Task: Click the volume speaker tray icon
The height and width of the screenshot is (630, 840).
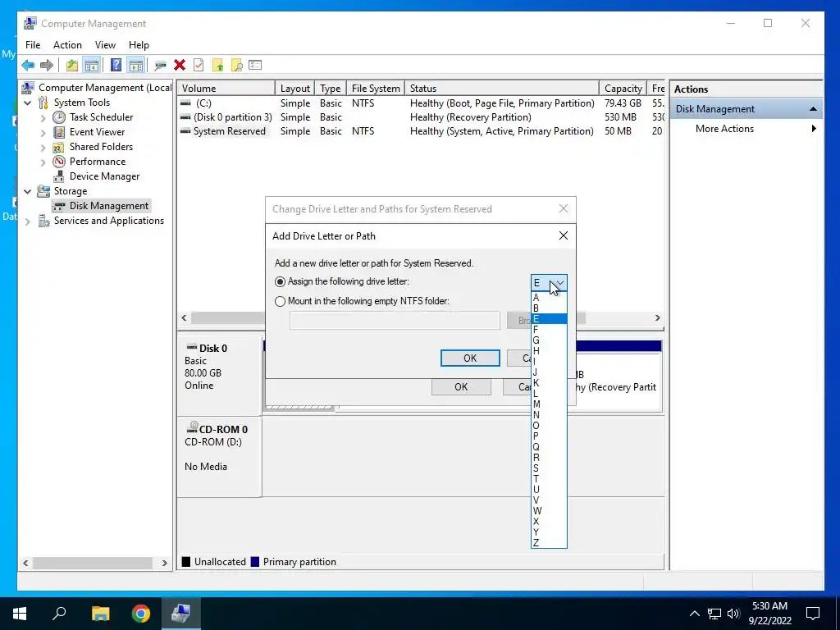Action: [x=733, y=614]
